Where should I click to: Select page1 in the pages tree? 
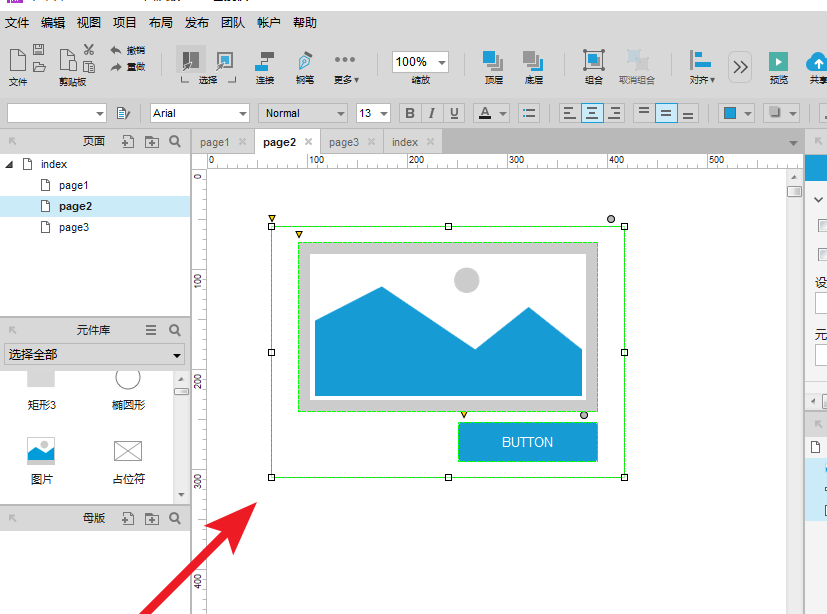(x=73, y=185)
